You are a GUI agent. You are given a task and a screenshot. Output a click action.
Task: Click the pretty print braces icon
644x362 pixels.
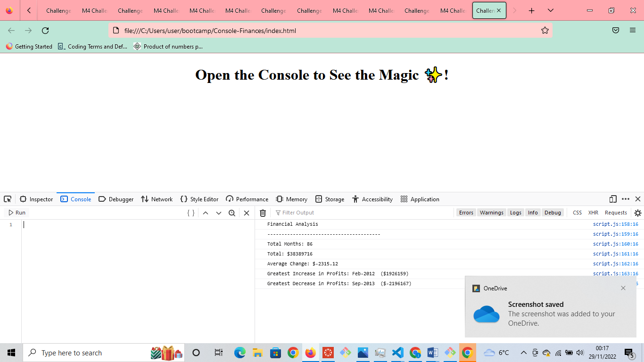click(191, 213)
